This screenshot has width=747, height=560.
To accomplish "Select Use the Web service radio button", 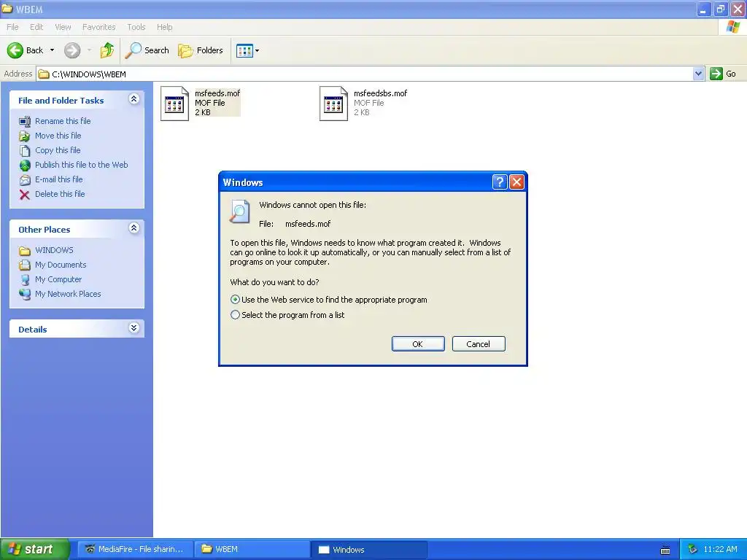I will pos(235,300).
